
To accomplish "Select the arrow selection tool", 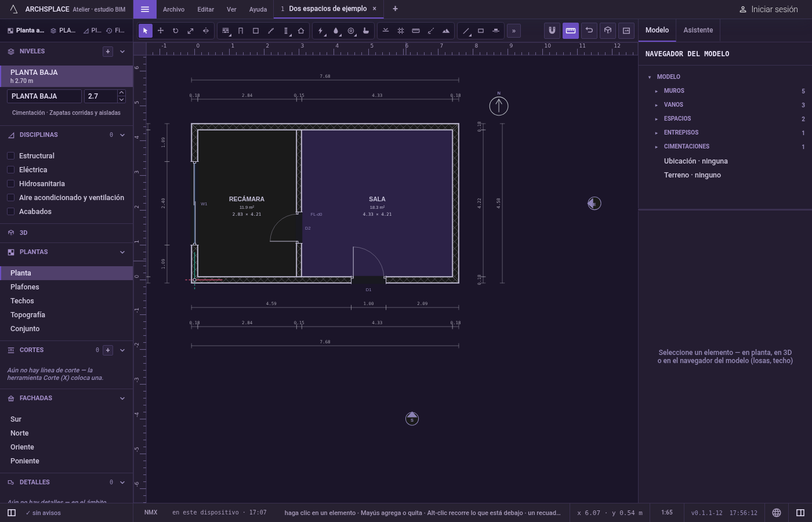I will (x=146, y=31).
